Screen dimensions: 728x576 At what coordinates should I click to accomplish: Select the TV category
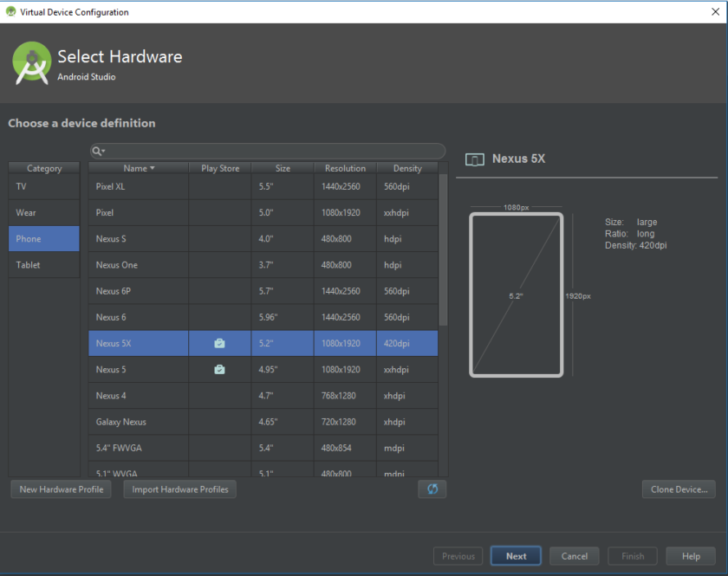pyautogui.click(x=44, y=187)
